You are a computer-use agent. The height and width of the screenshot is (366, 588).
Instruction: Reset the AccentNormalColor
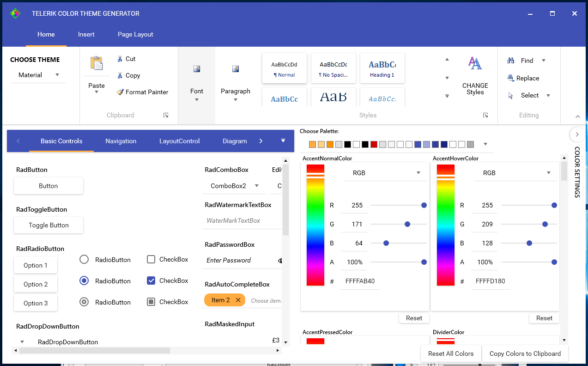point(414,318)
